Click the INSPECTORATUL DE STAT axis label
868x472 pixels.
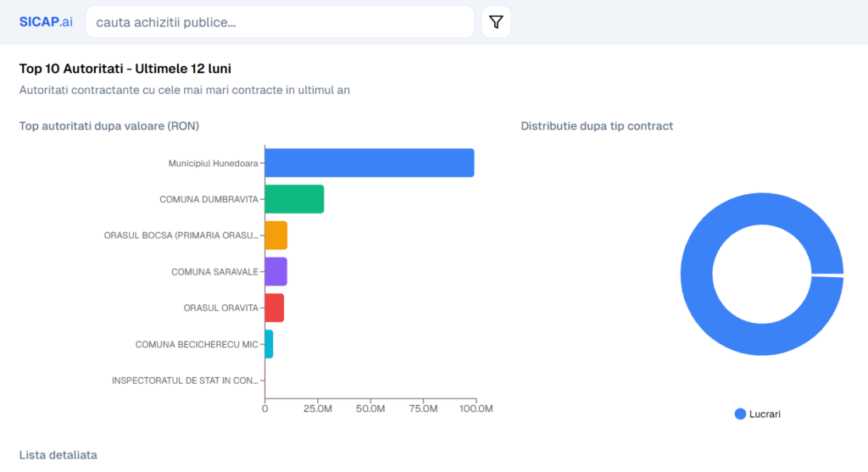pos(185,380)
